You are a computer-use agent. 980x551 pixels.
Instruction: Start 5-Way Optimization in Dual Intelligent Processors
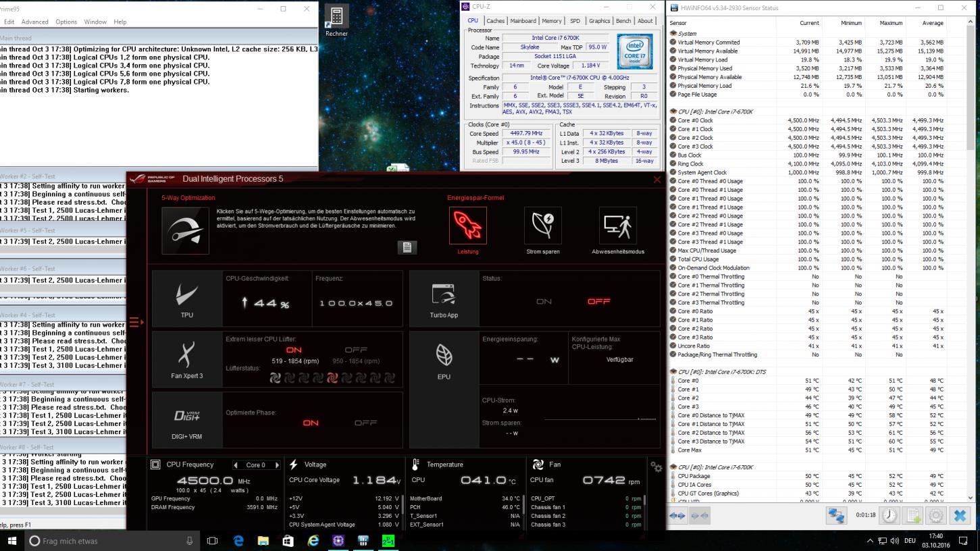(x=185, y=230)
